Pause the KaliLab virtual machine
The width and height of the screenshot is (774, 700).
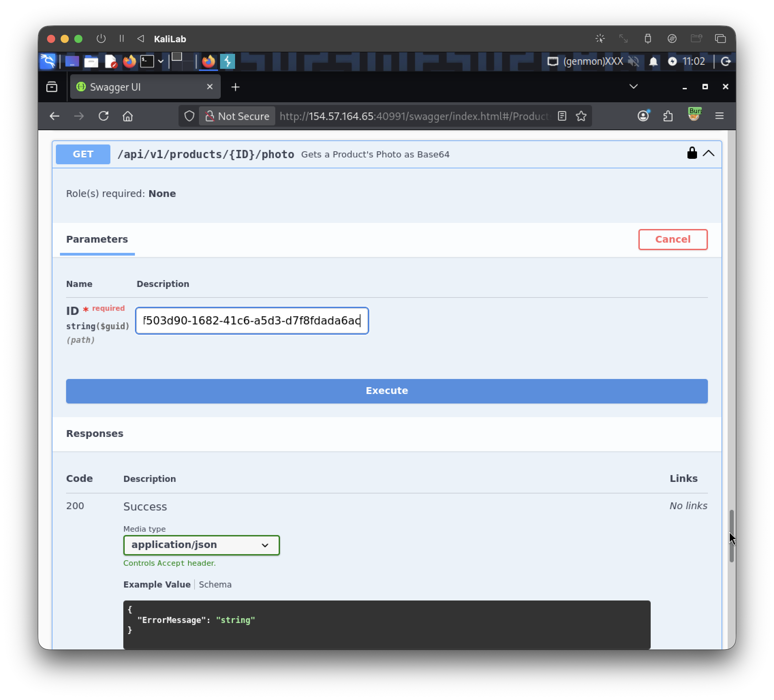pyautogui.click(x=122, y=39)
